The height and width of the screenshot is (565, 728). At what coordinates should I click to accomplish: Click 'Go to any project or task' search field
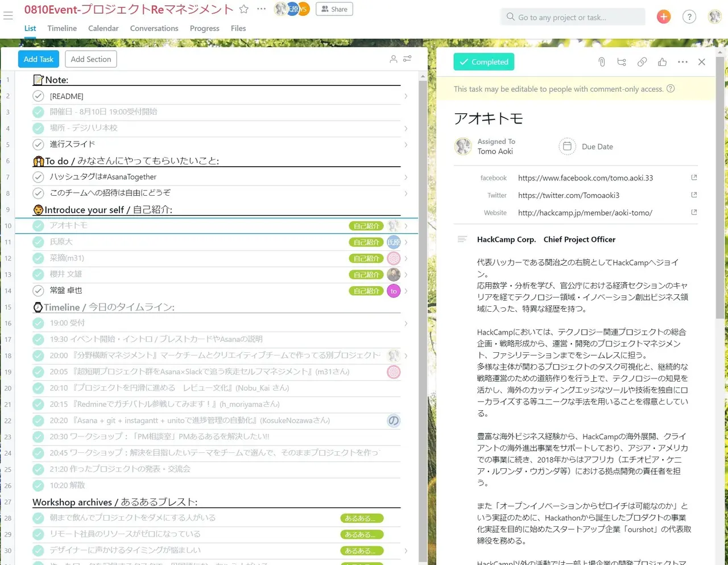pos(573,17)
